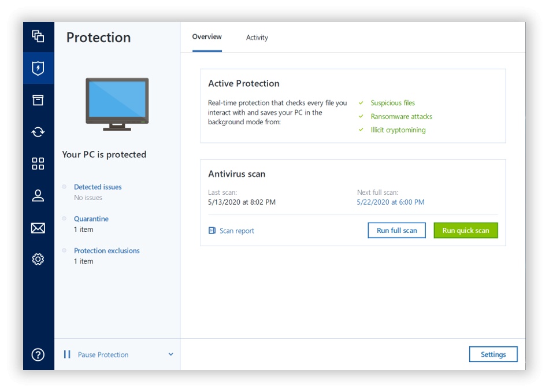
Task: Open the Account person icon
Action: pos(38,195)
